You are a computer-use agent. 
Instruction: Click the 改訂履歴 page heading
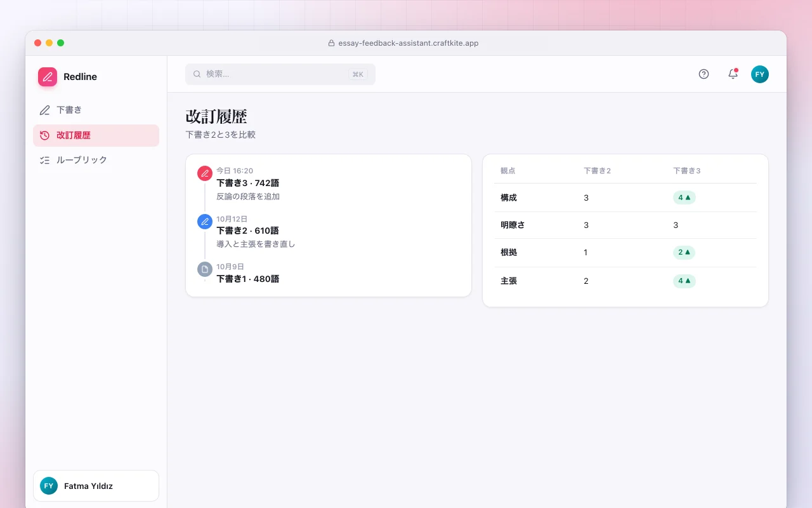click(x=216, y=117)
